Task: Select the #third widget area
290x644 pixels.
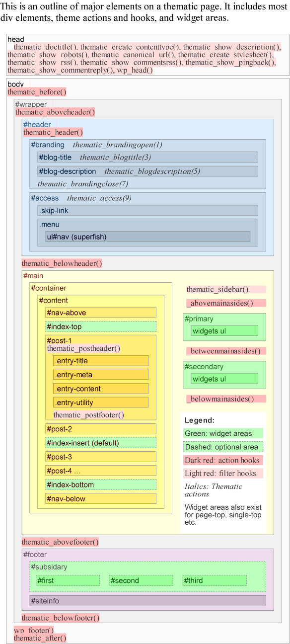Action: (215, 580)
